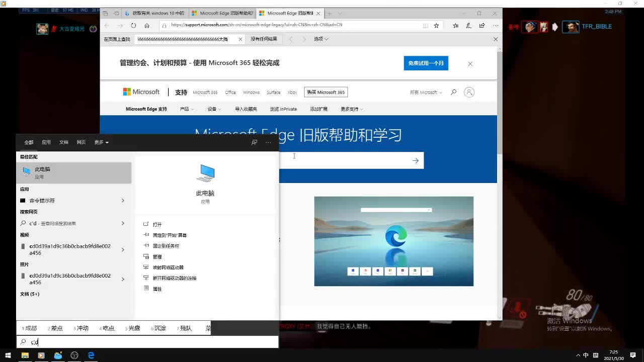Click the blue bird app on taskbar
Image resolution: width=644 pixels, height=362 pixels.
pos(58,355)
